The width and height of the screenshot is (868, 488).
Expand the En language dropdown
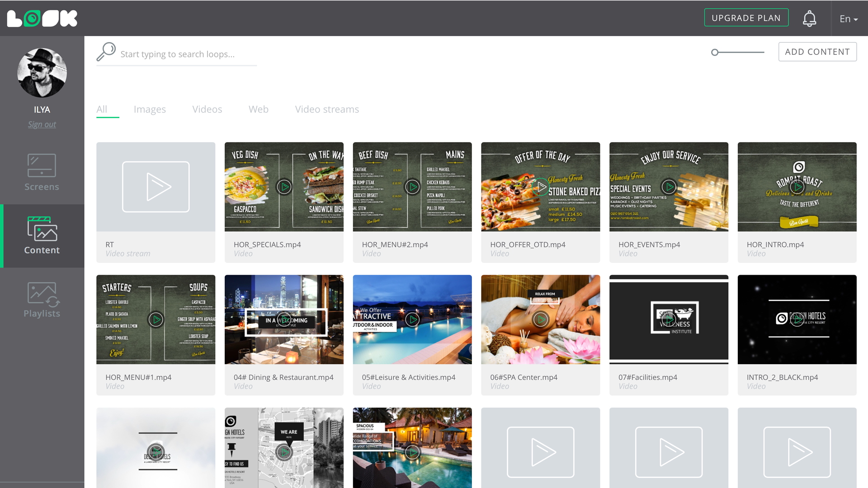click(x=849, y=19)
